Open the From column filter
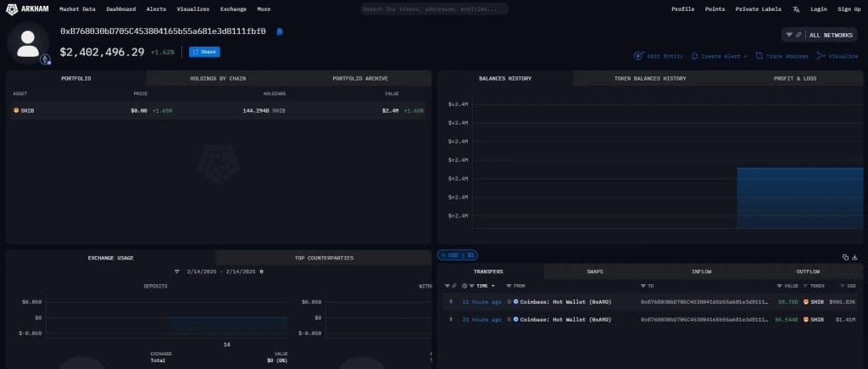 509,286
